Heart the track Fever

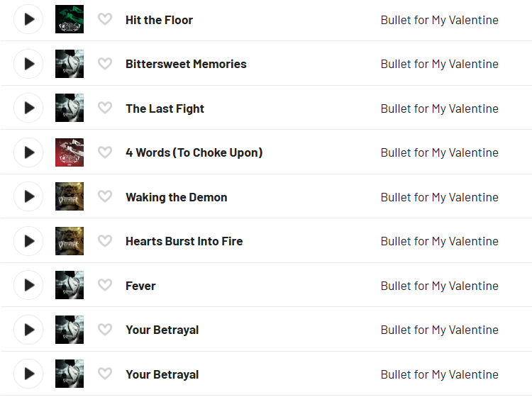[x=105, y=285]
